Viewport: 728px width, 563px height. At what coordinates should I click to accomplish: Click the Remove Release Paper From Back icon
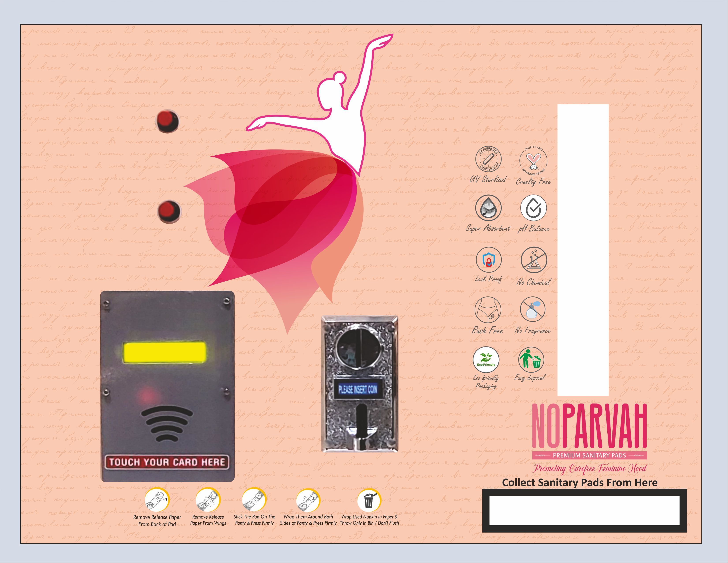pos(157,499)
